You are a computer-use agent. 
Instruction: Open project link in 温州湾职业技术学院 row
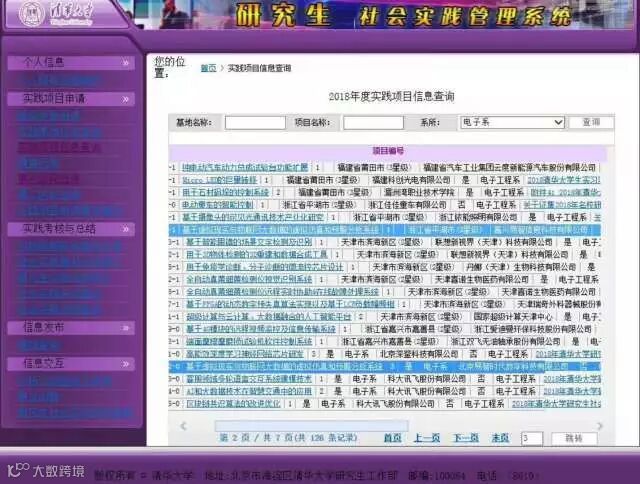[x=225, y=192]
